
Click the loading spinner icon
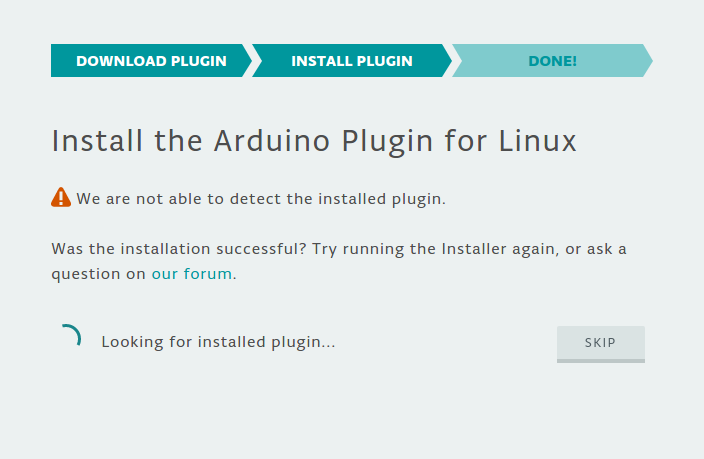coord(68,338)
